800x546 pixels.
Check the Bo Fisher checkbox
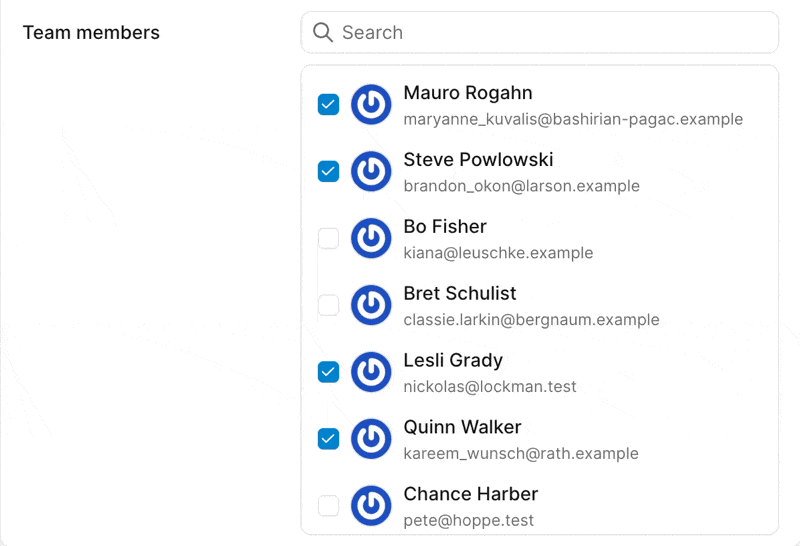[329, 238]
